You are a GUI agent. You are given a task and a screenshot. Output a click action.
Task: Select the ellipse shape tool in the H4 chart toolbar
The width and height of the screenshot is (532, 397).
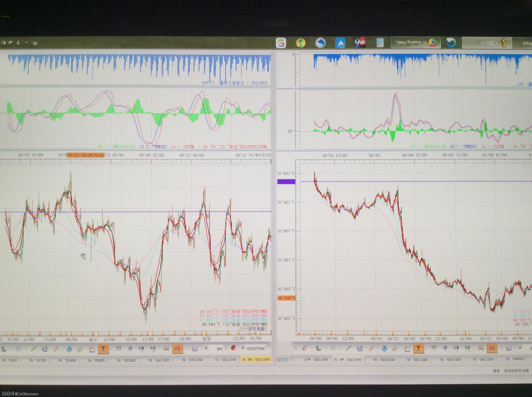click(x=18, y=349)
